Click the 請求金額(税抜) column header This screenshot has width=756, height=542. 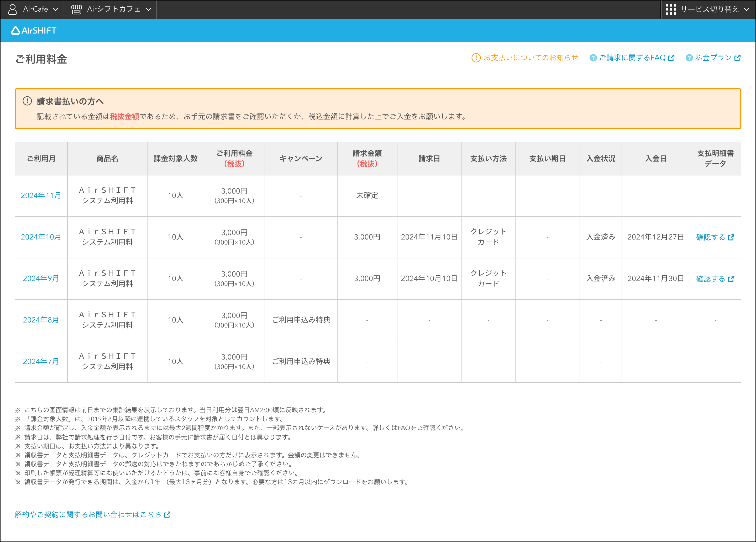(367, 158)
